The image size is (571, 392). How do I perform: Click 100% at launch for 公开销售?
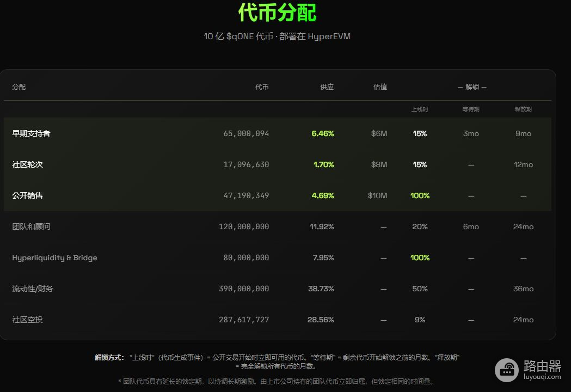coord(420,195)
